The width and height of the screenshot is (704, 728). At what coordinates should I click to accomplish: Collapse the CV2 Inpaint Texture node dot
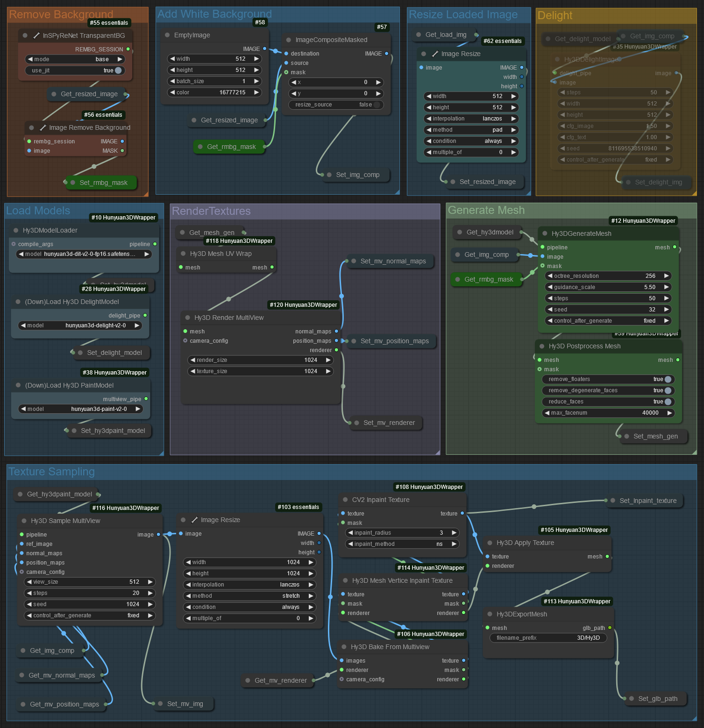[345, 500]
